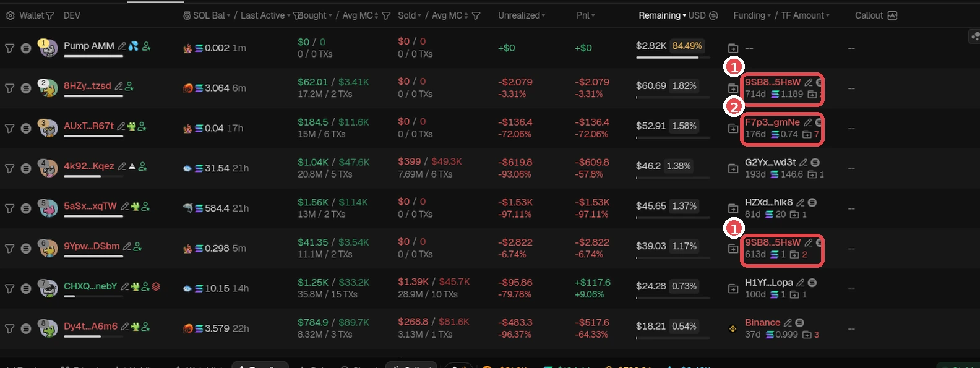Open table settings gear beside Wallet header
This screenshot has height=368, width=980.
pos(10,15)
